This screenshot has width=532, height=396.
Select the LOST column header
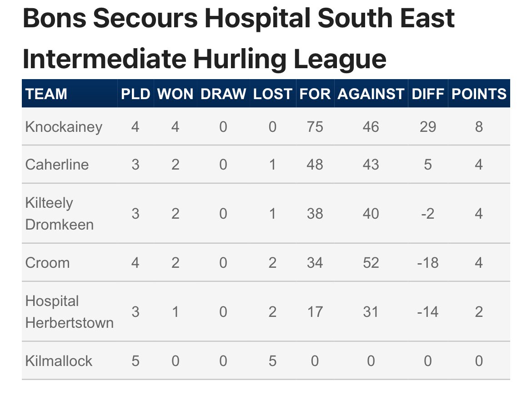(x=272, y=94)
